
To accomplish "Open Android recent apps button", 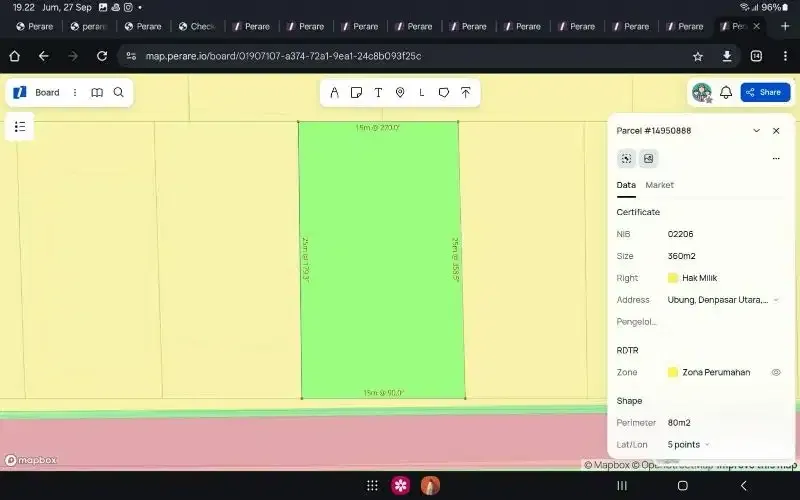I will pyautogui.click(x=622, y=486).
